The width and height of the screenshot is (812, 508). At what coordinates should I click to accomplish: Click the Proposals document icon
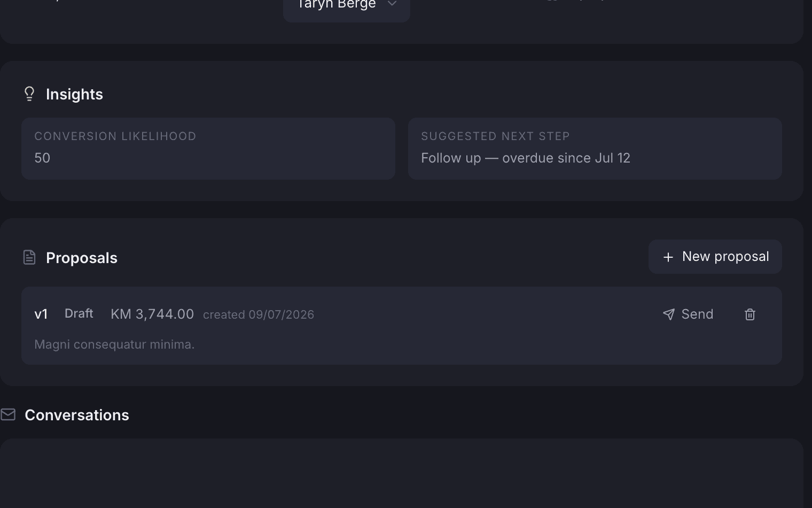click(x=29, y=257)
